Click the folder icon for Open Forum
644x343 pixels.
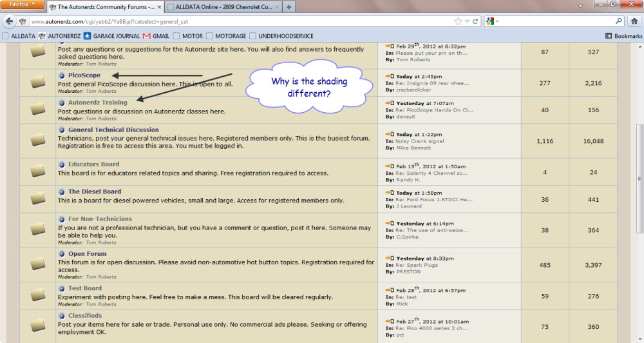(37, 264)
